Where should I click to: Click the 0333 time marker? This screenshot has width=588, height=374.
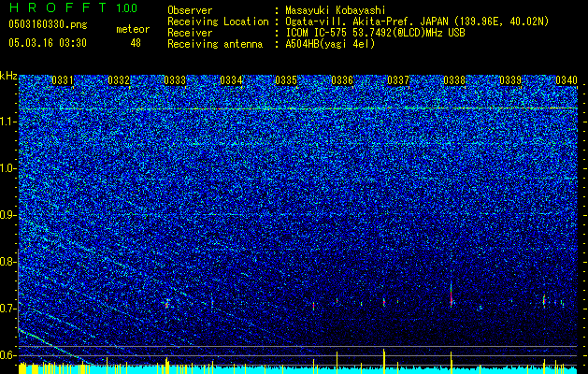175,80
